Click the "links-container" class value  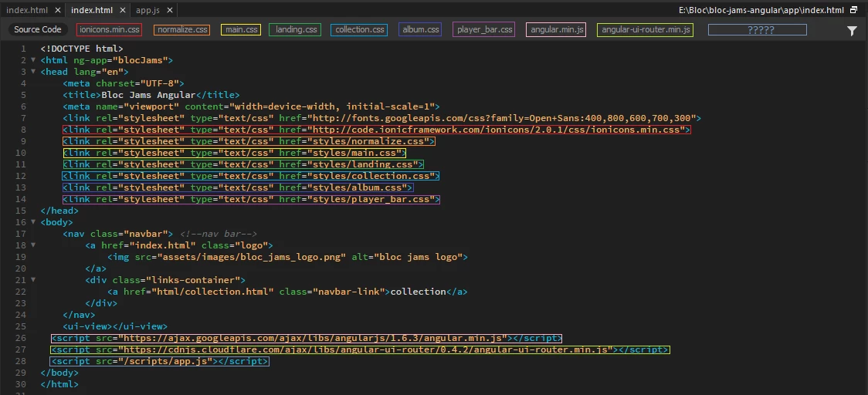click(x=192, y=281)
